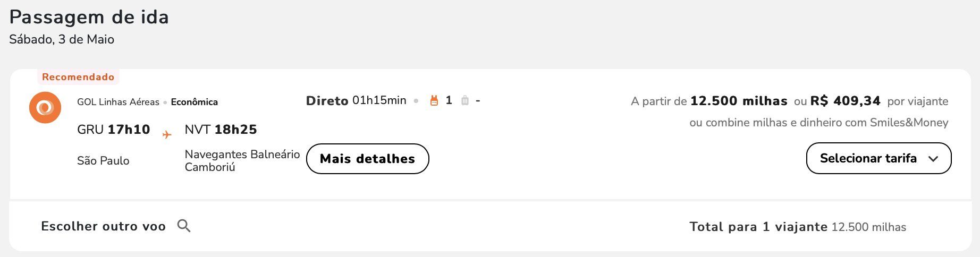
Task: Click the chevron in Selecionar tarifa
Action: (x=933, y=159)
